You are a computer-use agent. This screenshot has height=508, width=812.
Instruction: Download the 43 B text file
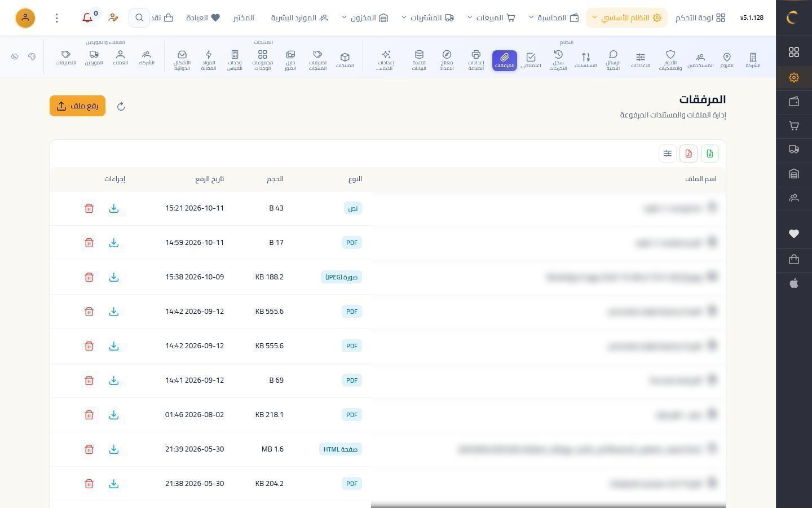click(x=114, y=208)
